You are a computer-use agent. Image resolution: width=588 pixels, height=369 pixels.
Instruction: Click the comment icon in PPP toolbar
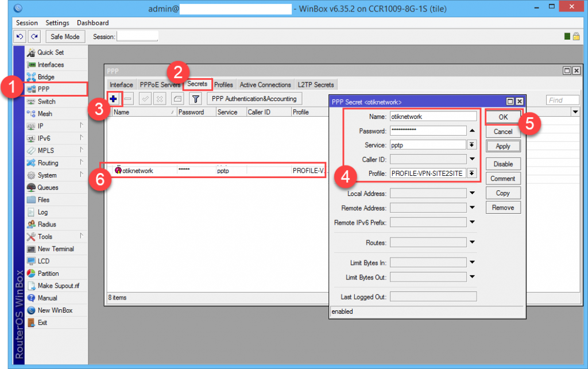point(177,99)
